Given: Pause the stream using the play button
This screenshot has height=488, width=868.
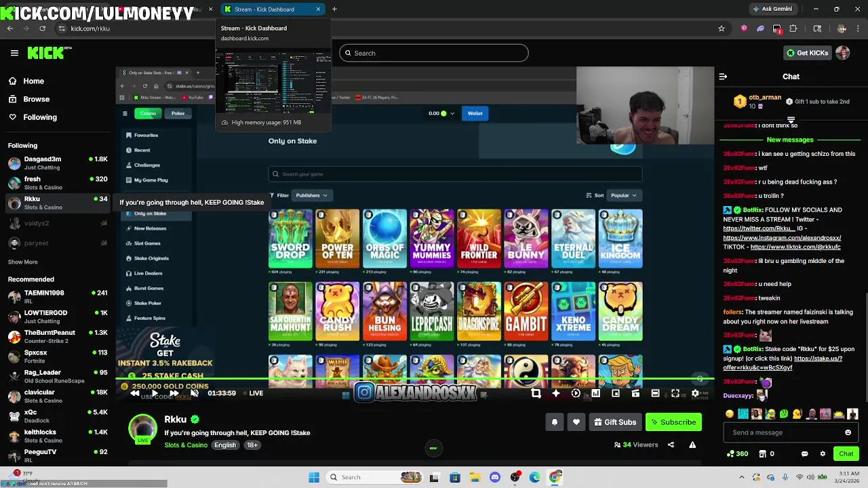Looking at the screenshot, I should [x=154, y=393].
